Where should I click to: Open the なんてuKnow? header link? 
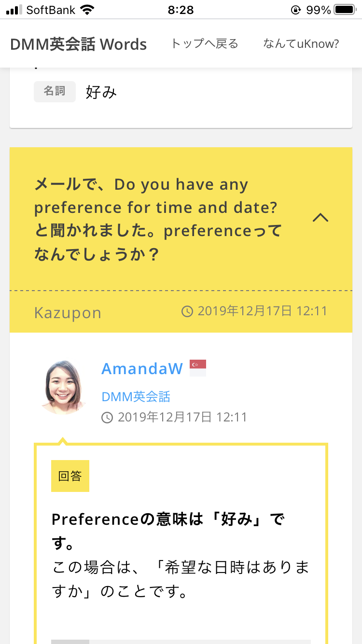(301, 44)
